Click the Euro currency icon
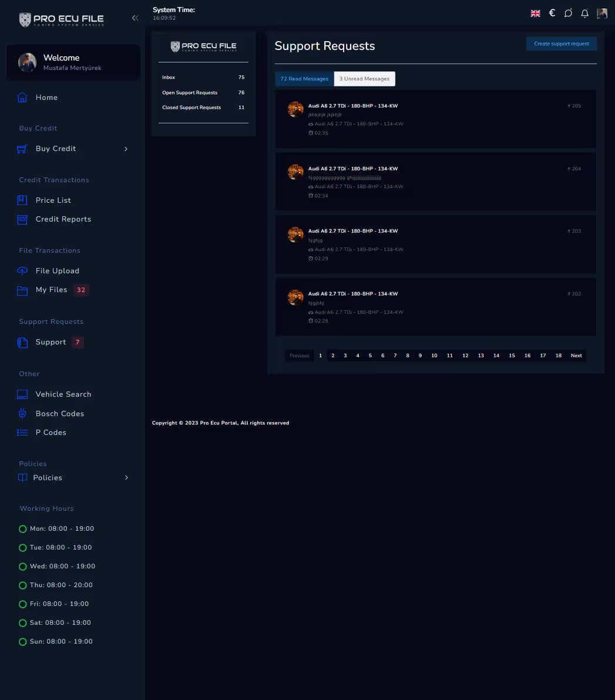Image resolution: width=615 pixels, height=700 pixels. 552,12
